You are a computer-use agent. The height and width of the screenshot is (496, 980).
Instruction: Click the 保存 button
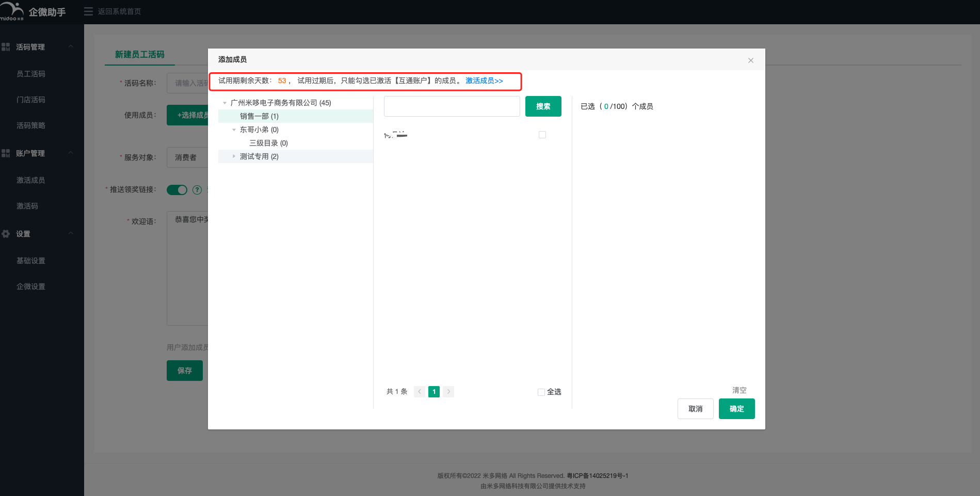[185, 371]
